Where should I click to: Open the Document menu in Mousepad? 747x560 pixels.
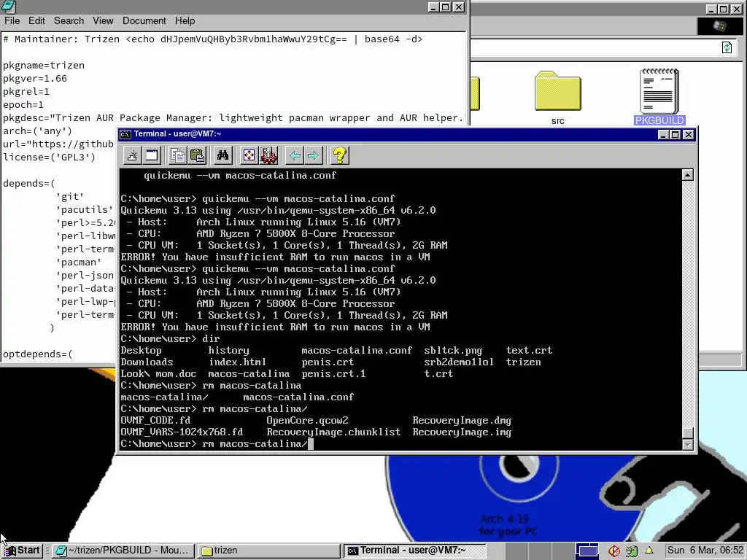click(144, 21)
